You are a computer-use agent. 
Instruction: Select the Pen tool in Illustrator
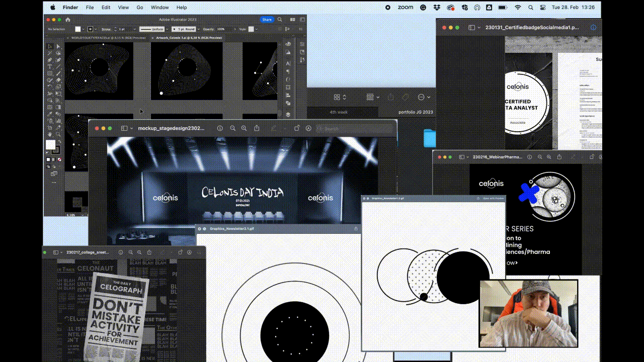tap(50, 60)
